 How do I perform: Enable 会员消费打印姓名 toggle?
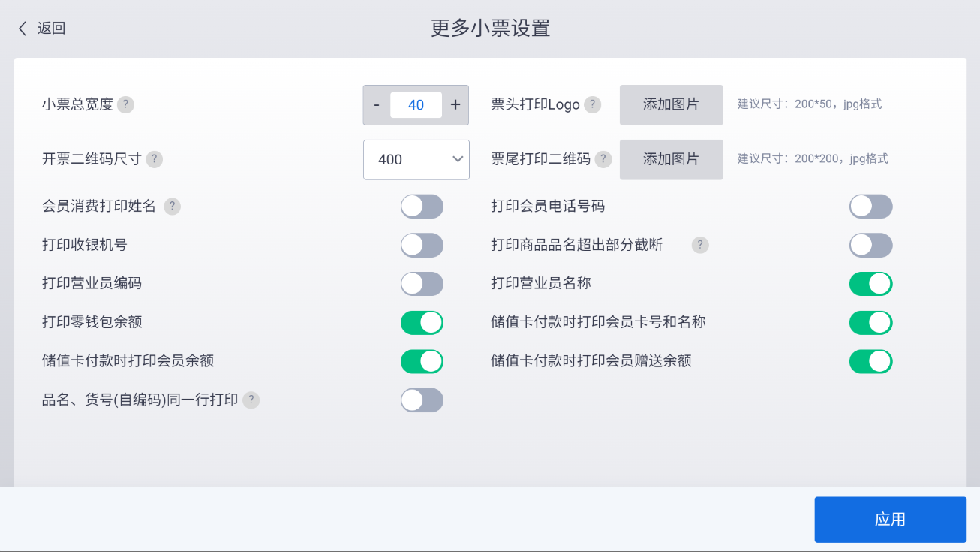(x=422, y=207)
